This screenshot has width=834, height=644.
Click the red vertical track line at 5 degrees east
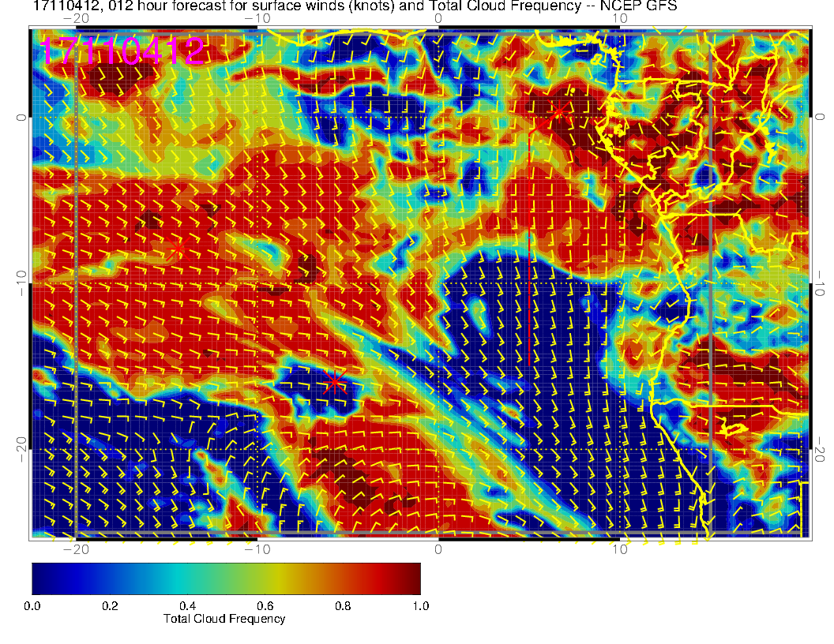click(x=529, y=248)
